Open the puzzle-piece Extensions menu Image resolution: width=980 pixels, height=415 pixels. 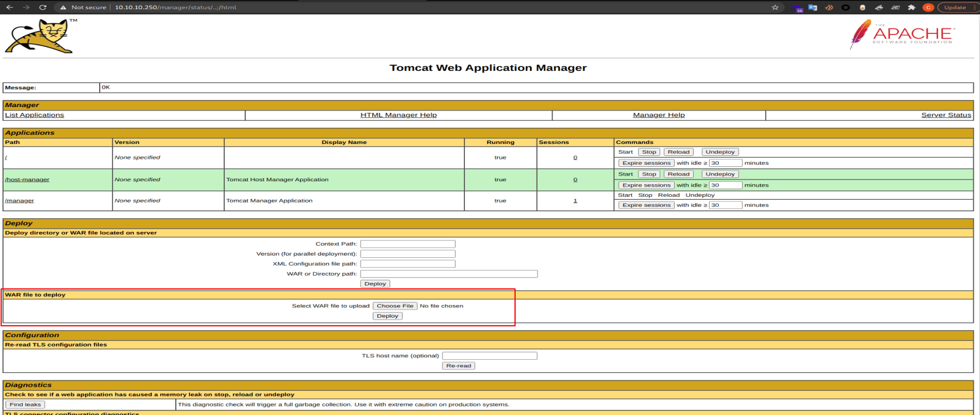[x=911, y=7]
